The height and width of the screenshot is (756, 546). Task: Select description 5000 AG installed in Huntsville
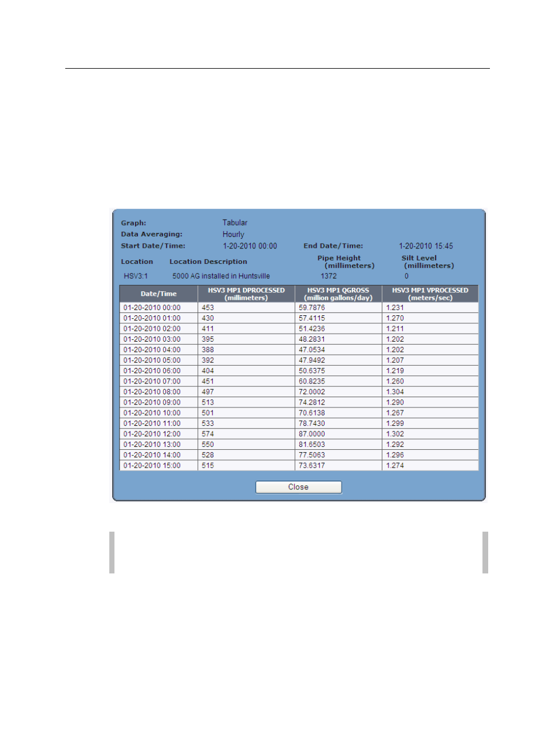pyautogui.click(x=221, y=276)
